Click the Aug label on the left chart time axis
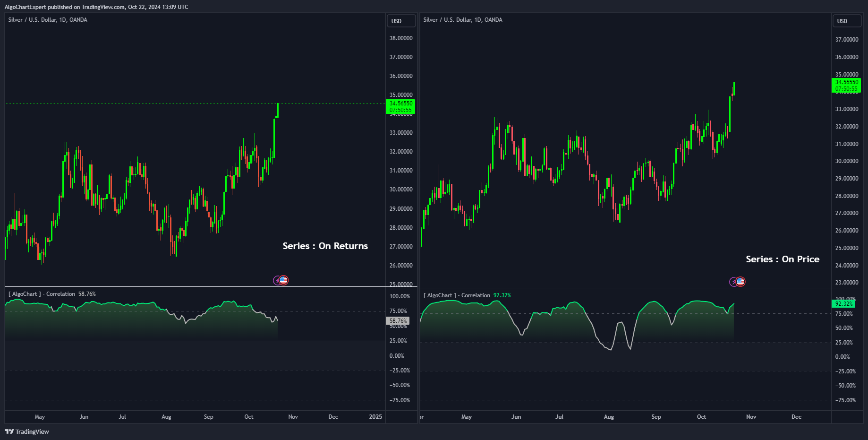 point(166,417)
